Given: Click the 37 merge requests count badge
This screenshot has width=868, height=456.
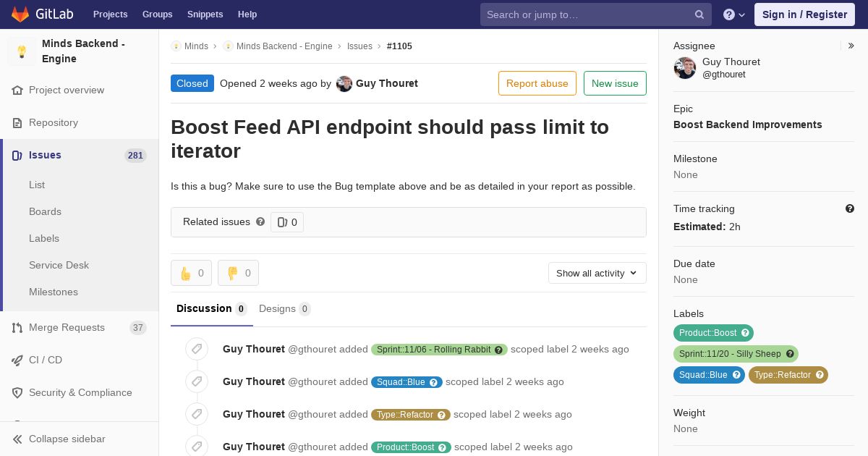Looking at the screenshot, I should coord(138,328).
